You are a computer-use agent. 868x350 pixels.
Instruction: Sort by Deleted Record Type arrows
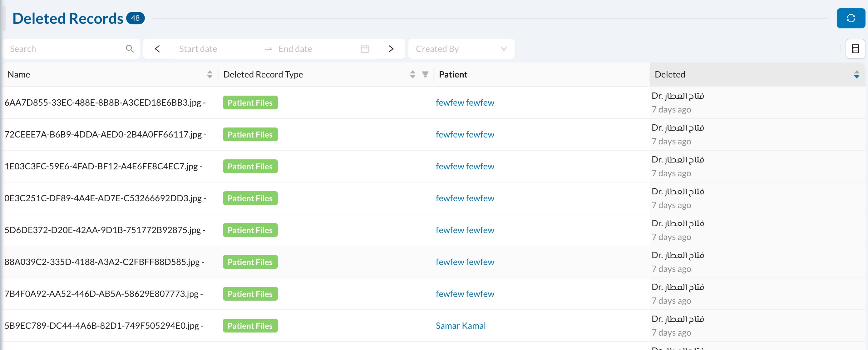coord(413,74)
